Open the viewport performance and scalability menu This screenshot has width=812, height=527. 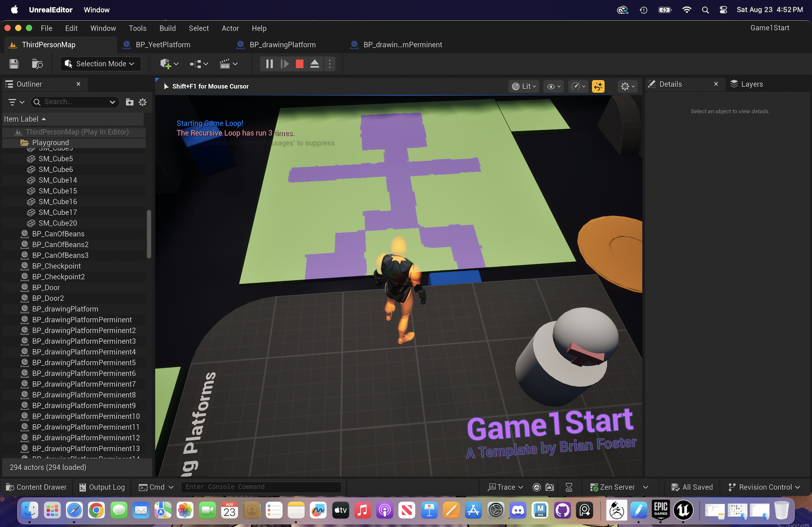[x=578, y=86]
